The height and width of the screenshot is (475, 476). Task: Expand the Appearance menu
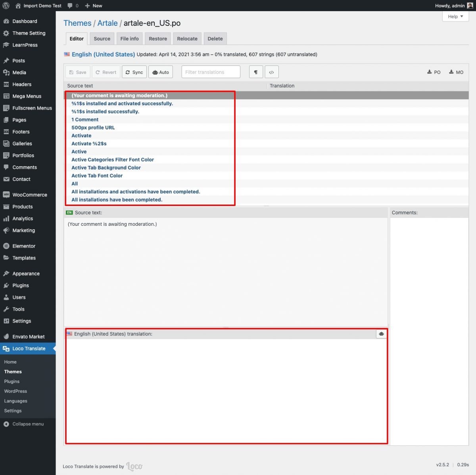click(x=26, y=273)
